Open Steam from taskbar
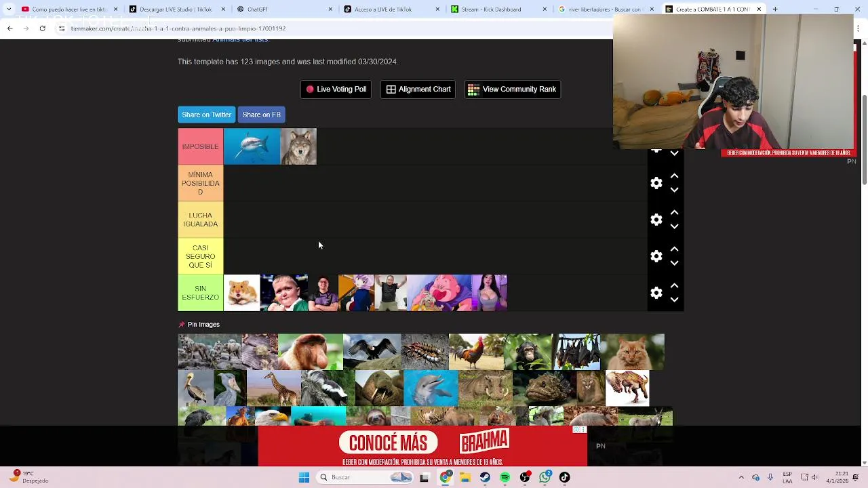868x488 pixels. (x=485, y=477)
